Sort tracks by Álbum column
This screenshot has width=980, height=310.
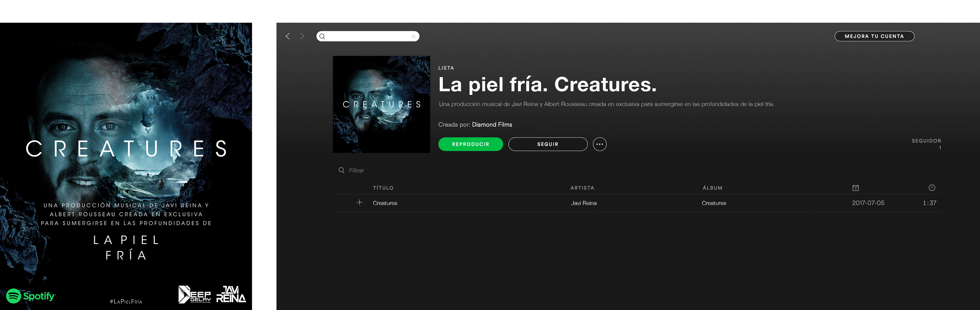(x=712, y=188)
